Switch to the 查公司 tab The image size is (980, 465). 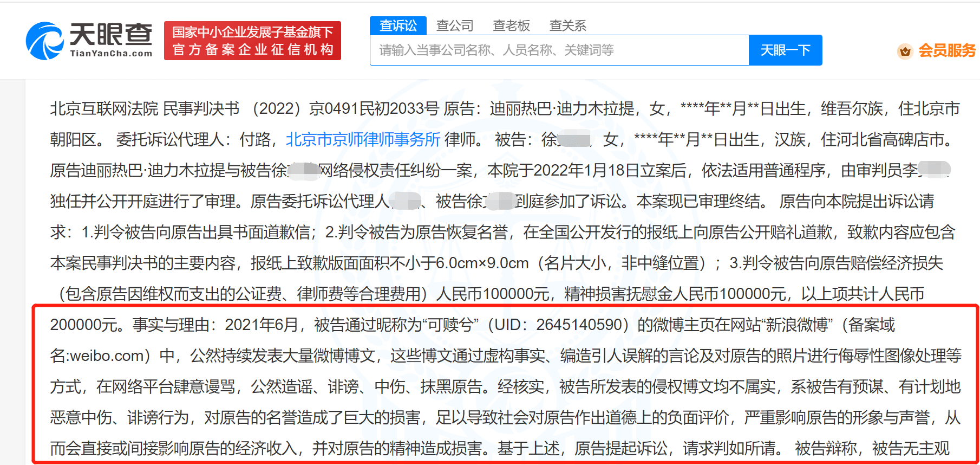pos(455,25)
